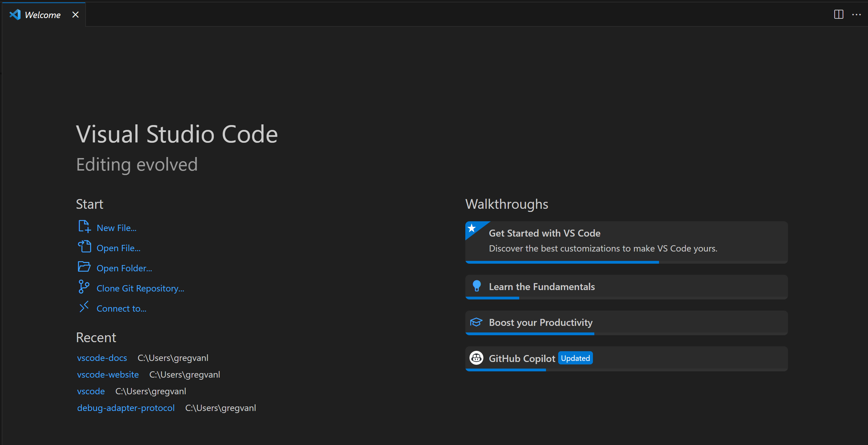
Task: Open recent folder vscode-docs
Action: click(x=102, y=358)
